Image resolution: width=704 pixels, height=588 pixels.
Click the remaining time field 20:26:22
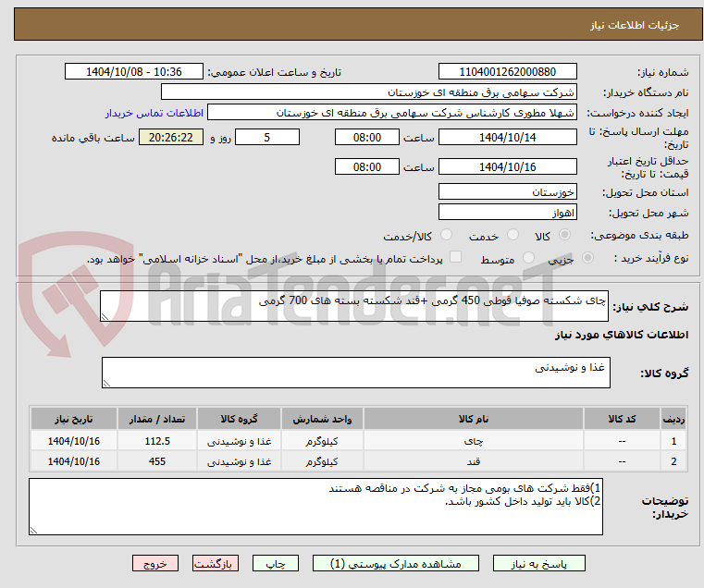click(x=171, y=137)
